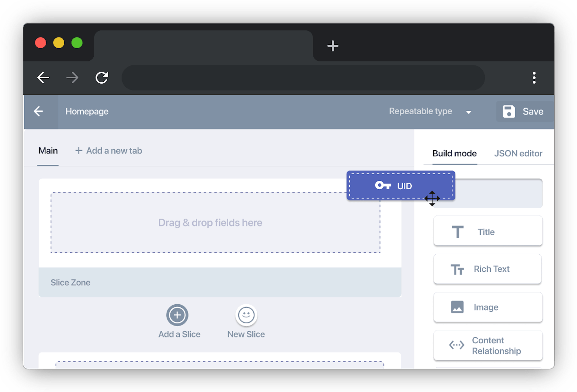Select the Main tab

[48, 151]
